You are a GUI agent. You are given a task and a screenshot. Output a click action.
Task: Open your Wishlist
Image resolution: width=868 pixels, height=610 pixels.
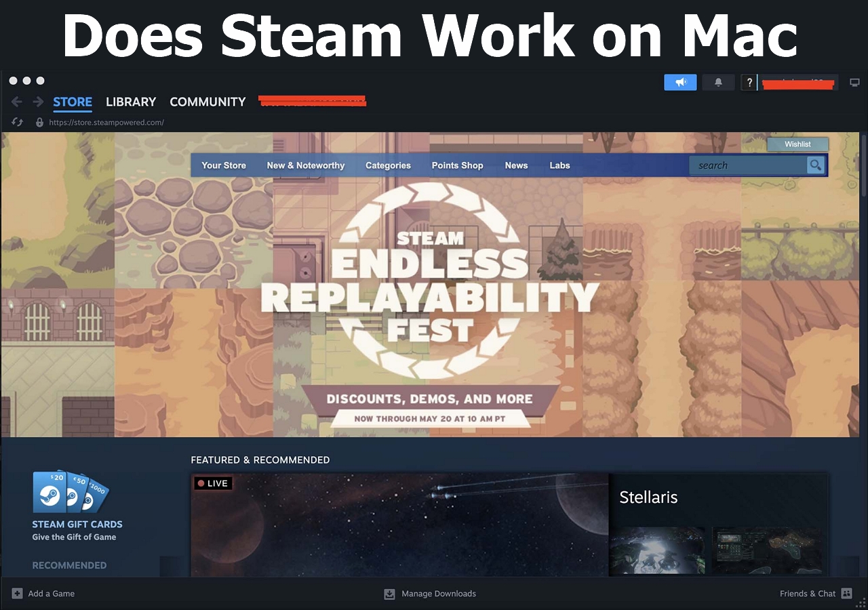click(x=797, y=144)
